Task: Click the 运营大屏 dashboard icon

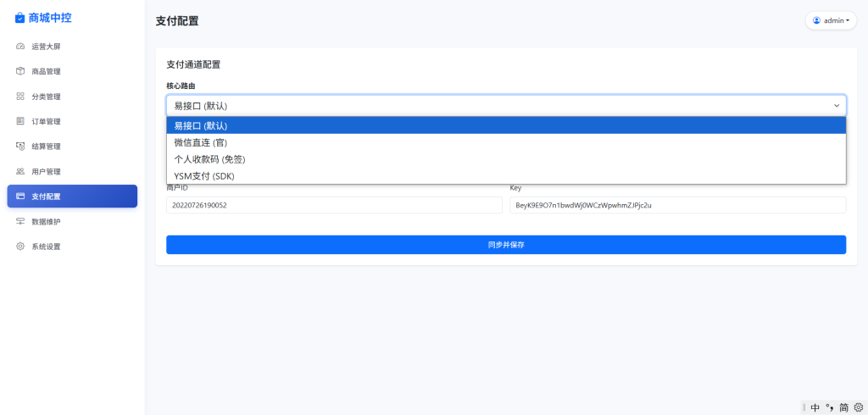Action: [20, 47]
